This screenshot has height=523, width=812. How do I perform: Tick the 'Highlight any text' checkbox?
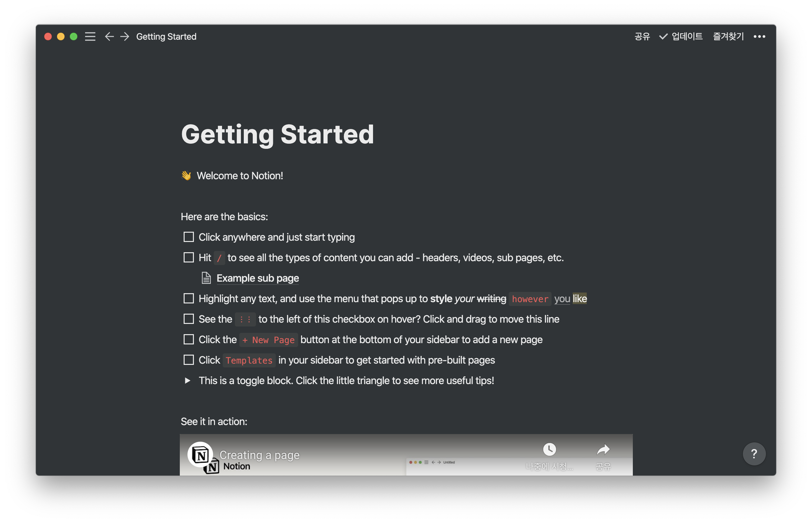[x=188, y=298]
